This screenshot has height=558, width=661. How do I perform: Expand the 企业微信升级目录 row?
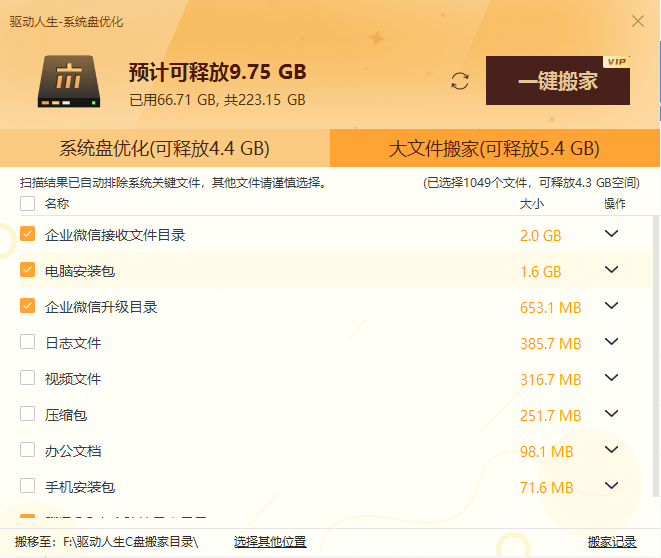click(x=611, y=306)
